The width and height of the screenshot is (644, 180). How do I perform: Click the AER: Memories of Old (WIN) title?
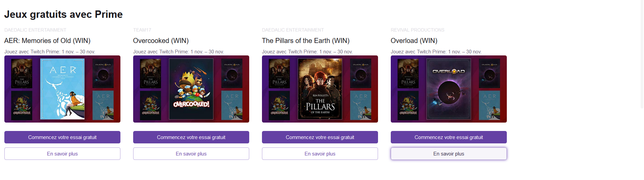coord(47,41)
